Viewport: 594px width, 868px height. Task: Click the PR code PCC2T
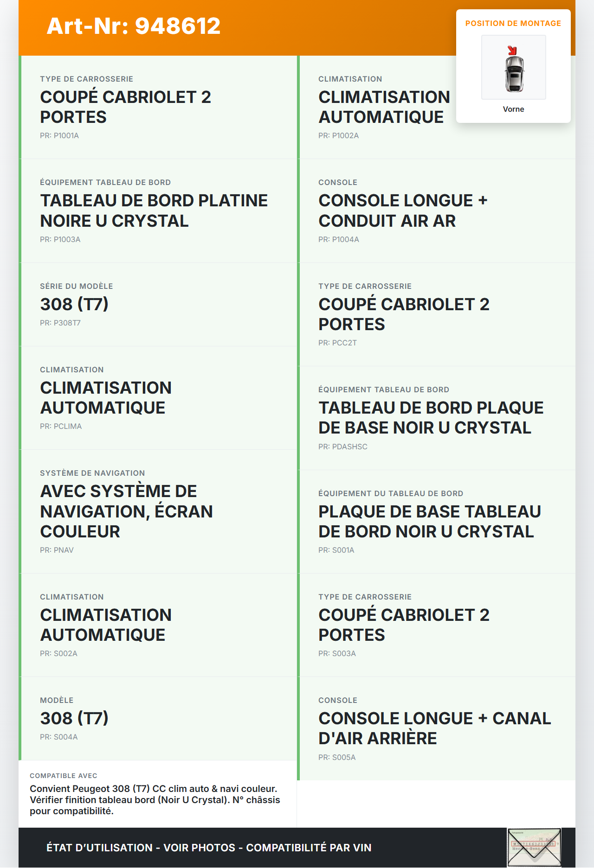(337, 343)
